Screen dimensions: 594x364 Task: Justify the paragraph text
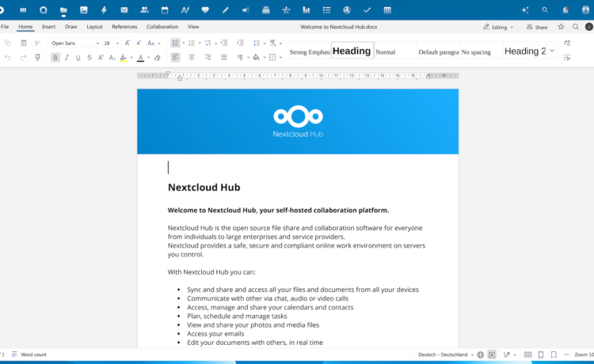pos(224,58)
